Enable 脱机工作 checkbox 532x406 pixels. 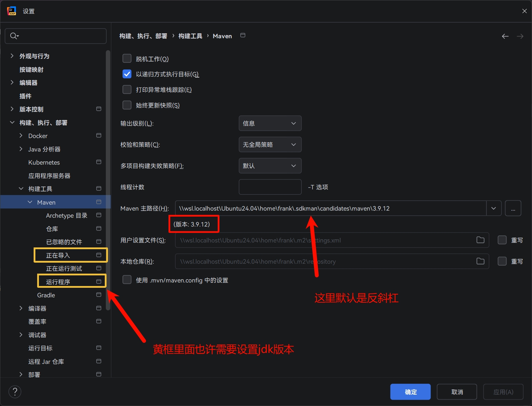pyautogui.click(x=127, y=58)
